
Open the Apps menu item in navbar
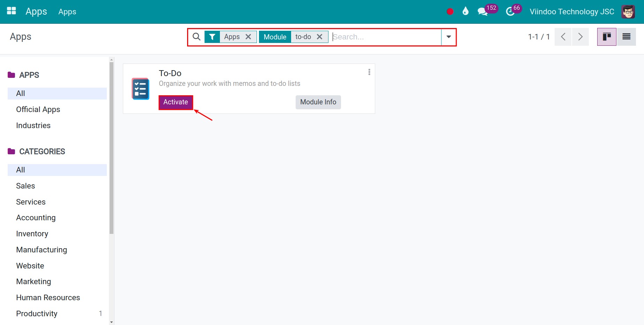click(67, 12)
